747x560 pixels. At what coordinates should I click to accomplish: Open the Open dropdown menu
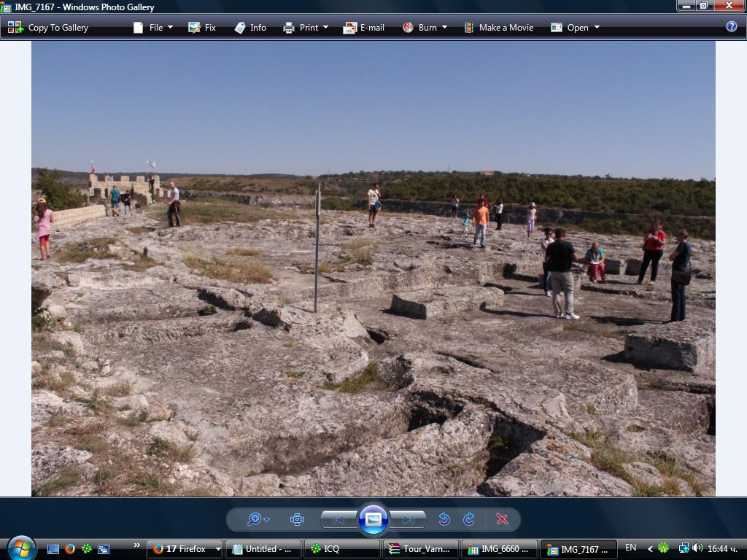[576, 28]
